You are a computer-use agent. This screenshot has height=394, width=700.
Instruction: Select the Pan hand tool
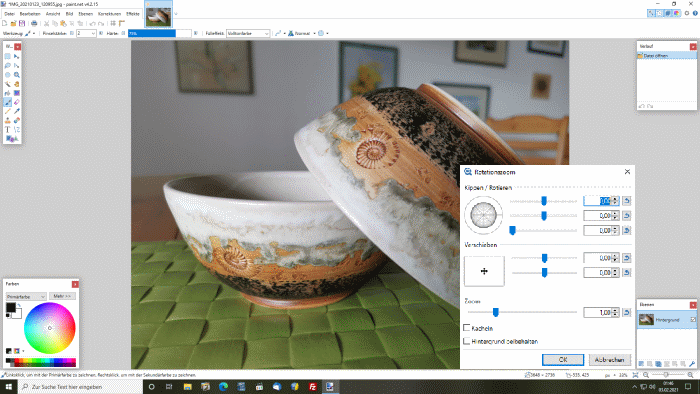tap(17, 84)
